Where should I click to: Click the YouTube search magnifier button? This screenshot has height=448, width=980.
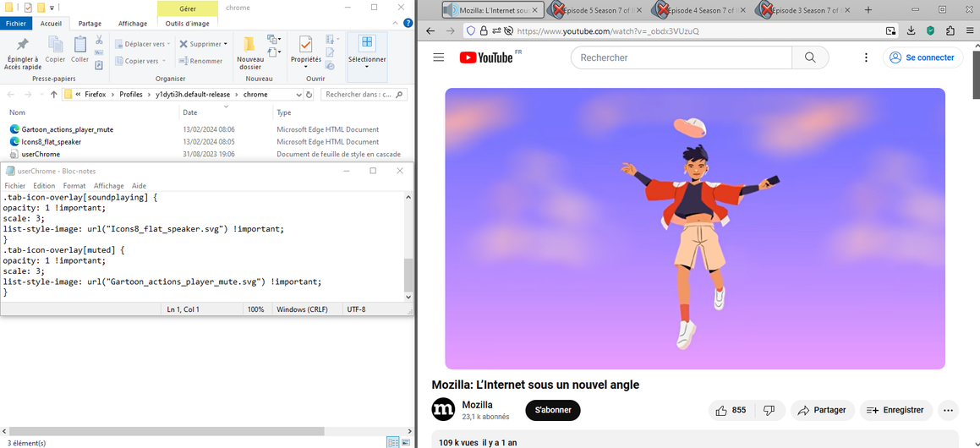pyautogui.click(x=810, y=57)
